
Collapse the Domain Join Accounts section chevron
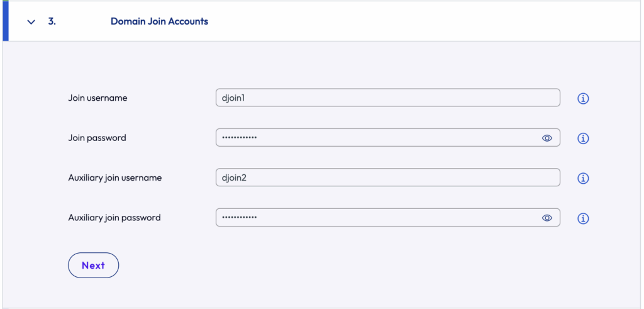point(31,21)
